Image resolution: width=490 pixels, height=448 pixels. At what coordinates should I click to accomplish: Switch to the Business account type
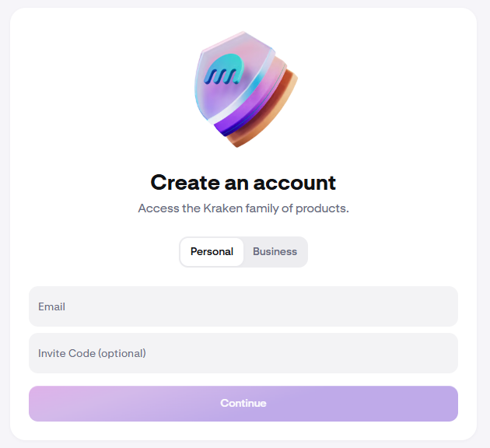275,252
